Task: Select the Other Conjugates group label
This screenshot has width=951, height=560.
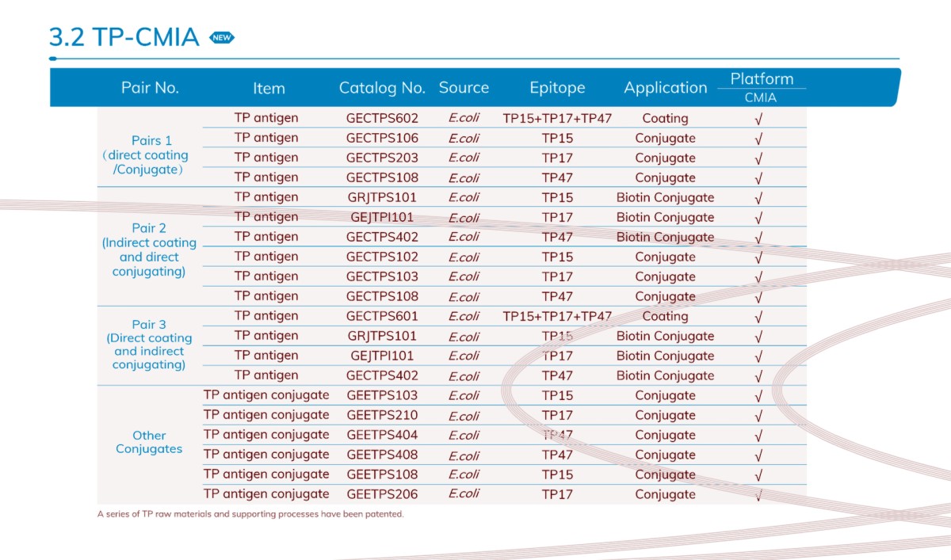Action: pos(149,442)
